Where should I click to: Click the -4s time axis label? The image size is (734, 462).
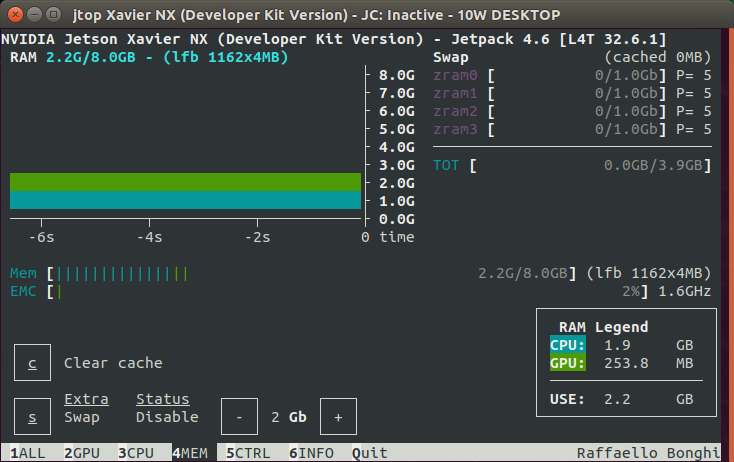click(x=149, y=237)
